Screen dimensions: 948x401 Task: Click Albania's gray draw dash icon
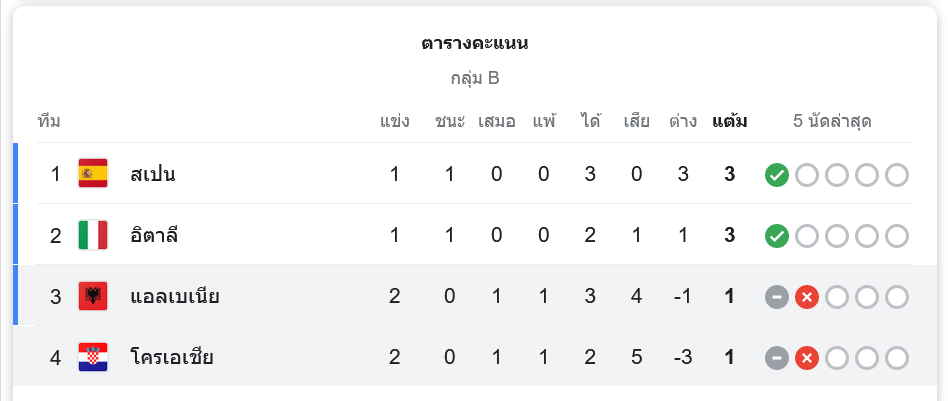(x=777, y=297)
